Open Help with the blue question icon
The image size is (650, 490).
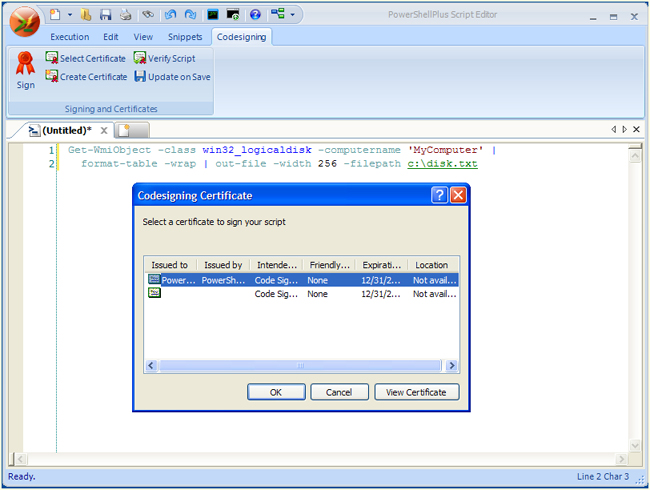pos(255,15)
